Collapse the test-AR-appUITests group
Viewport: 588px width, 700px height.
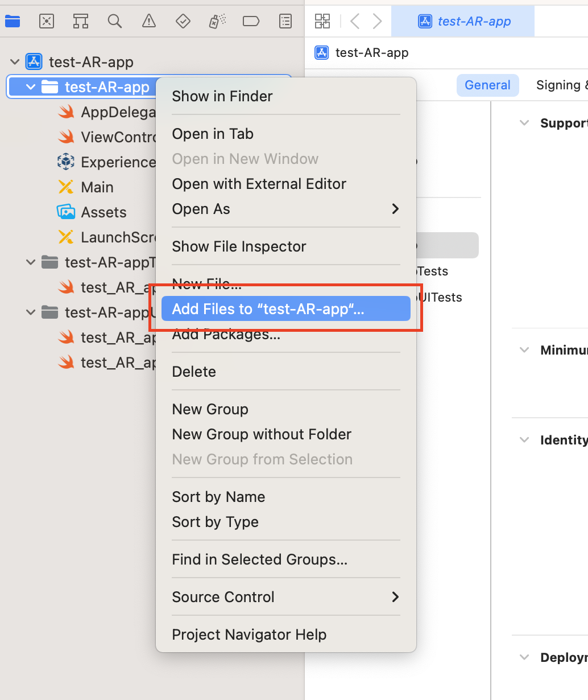point(31,312)
